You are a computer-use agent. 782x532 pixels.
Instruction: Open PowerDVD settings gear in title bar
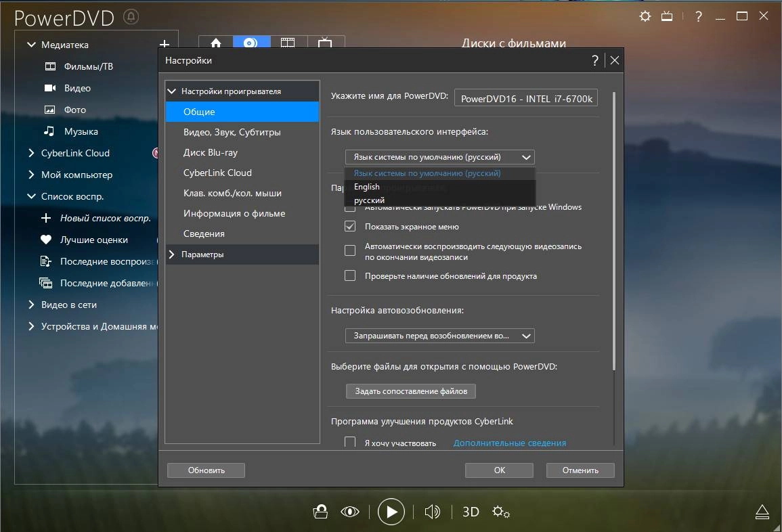coord(645,16)
